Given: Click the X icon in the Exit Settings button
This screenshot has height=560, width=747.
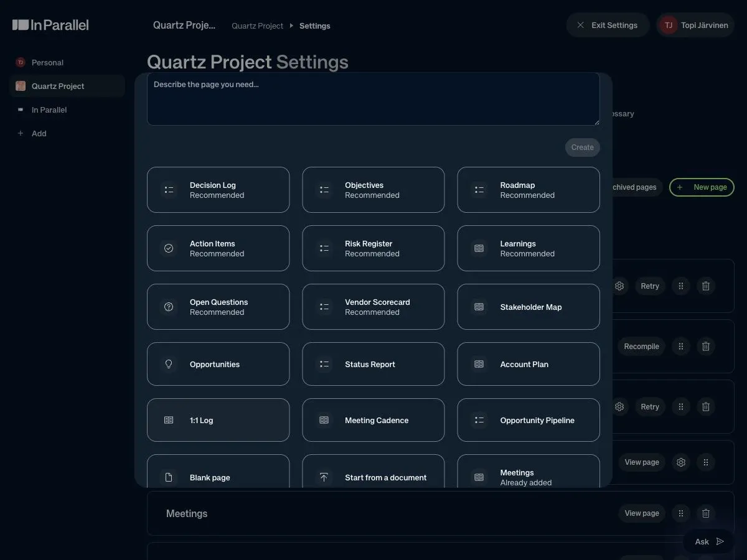Looking at the screenshot, I should [x=580, y=25].
